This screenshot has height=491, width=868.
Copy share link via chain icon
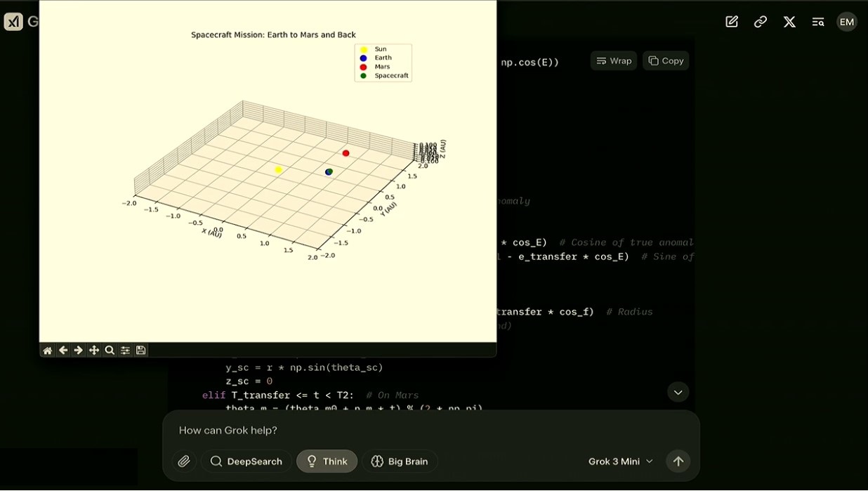coord(761,22)
